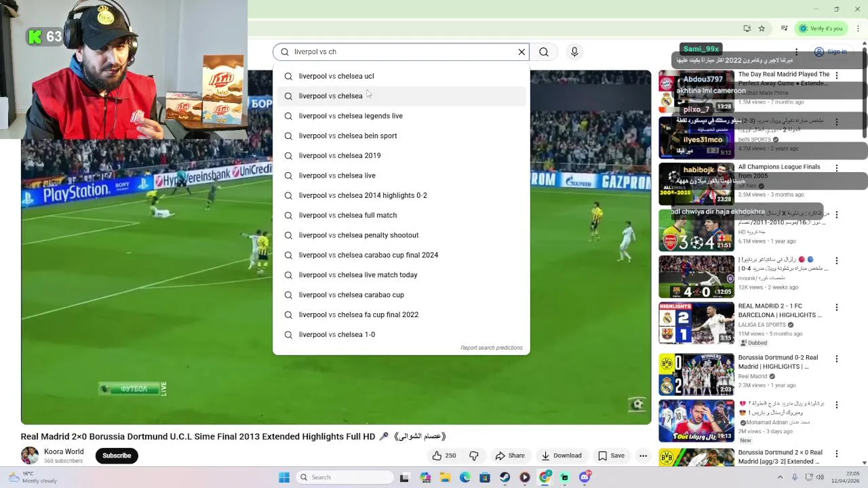
Task: Open options for 'Borussia Dortmund 2 × 0 Real Madrid' video
Action: click(837, 453)
